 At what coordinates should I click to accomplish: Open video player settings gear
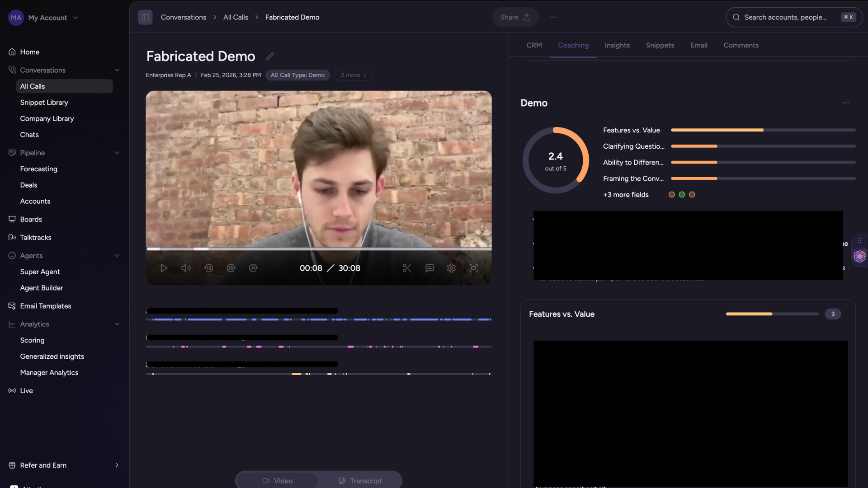(x=451, y=268)
